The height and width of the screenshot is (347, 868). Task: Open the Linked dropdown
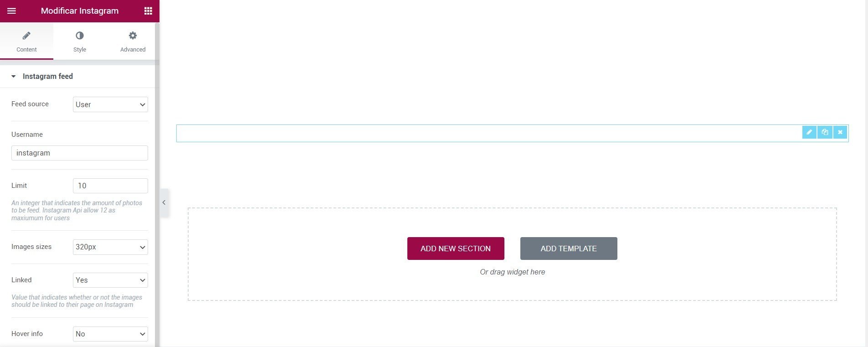coord(110,280)
